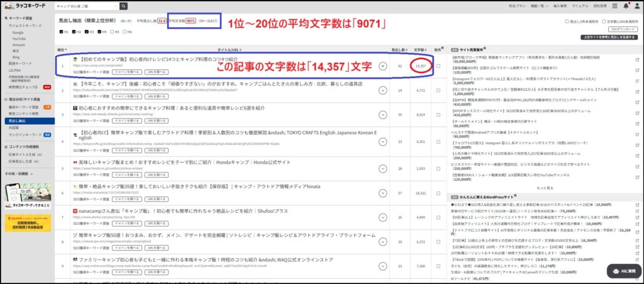This screenshot has width=644, height=284.
Task: Click the ラッコキーワードでできること banner
Action: 28,196
